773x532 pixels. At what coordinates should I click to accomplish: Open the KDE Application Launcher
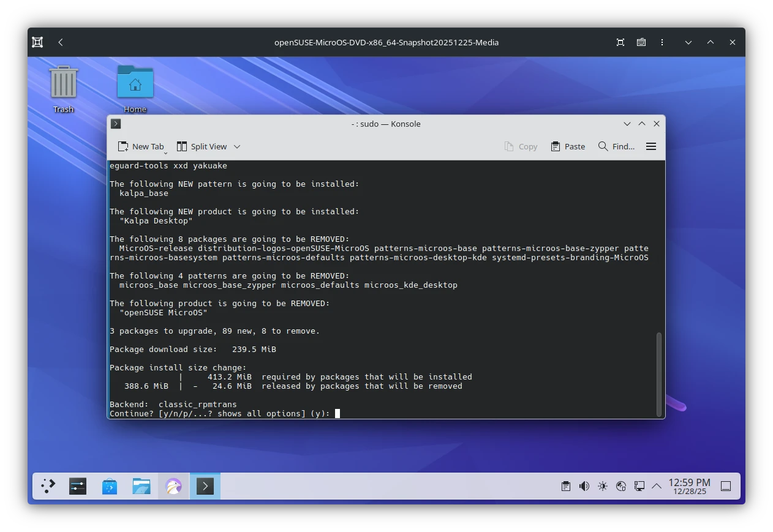[x=47, y=486]
